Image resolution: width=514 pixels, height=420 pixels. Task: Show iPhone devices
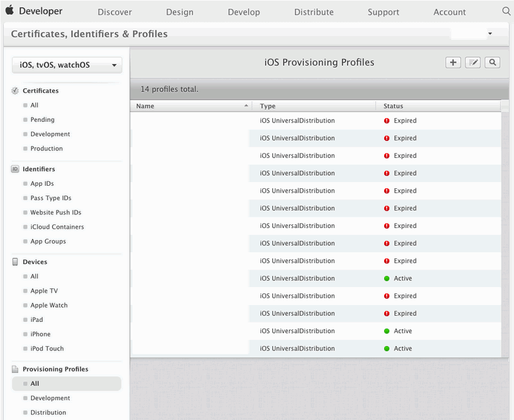(40, 334)
